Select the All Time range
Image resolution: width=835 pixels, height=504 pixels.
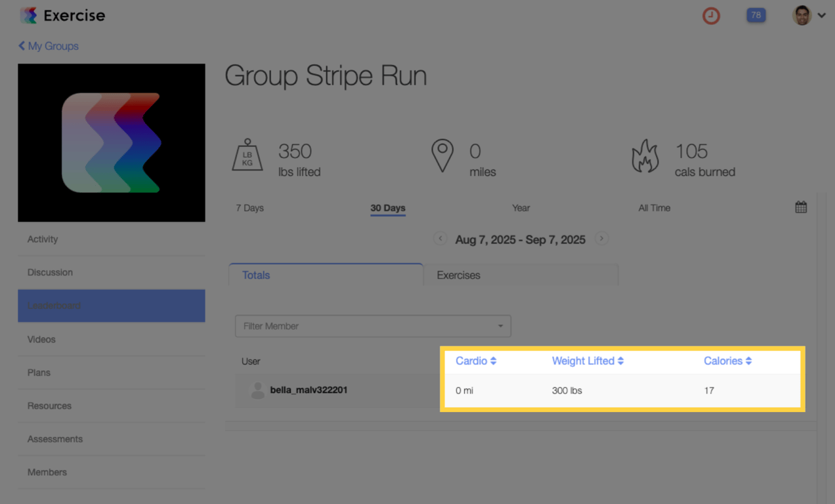point(654,208)
